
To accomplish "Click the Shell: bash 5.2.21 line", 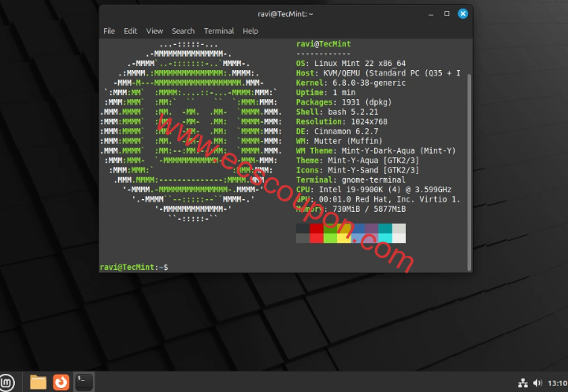I will (337, 113).
